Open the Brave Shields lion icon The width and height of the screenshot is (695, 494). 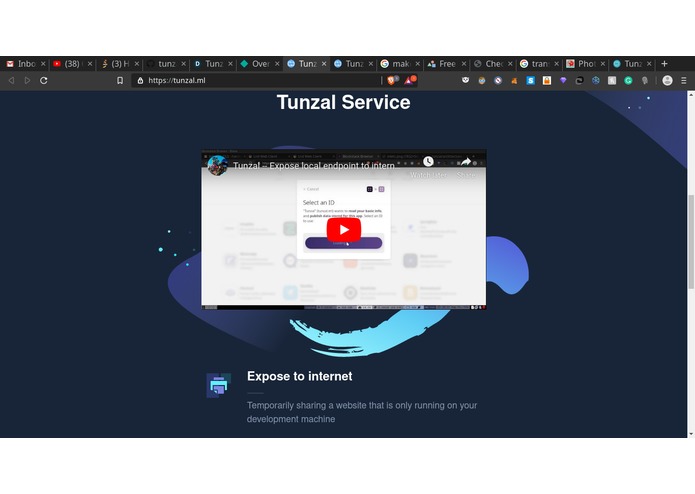click(392, 80)
